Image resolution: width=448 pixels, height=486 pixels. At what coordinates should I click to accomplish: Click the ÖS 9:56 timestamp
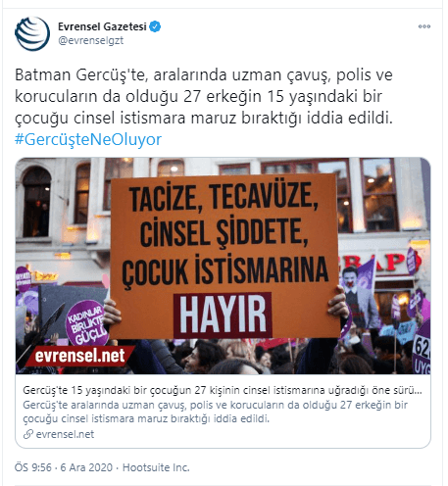[33, 467]
